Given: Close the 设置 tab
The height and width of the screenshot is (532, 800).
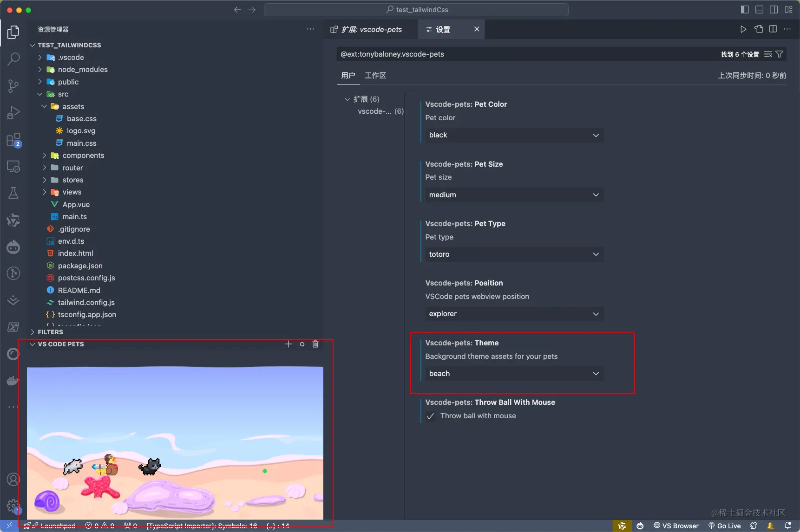Looking at the screenshot, I should (477, 29).
